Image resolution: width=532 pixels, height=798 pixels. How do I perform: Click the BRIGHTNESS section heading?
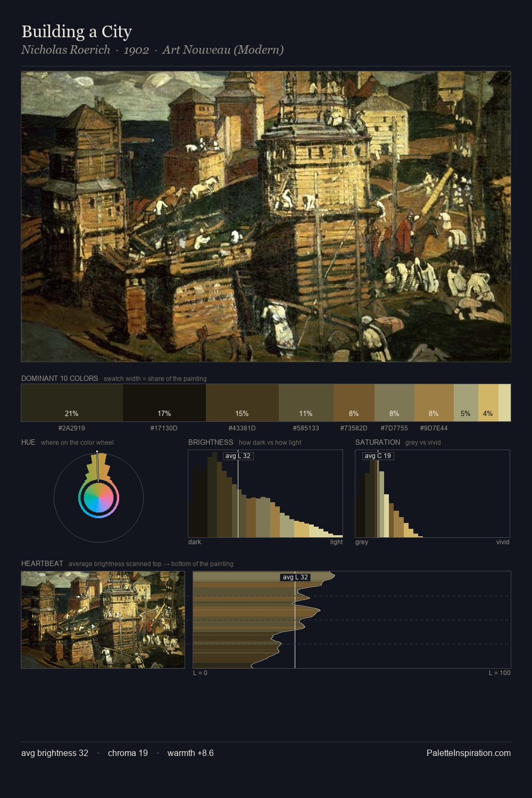coord(211,443)
